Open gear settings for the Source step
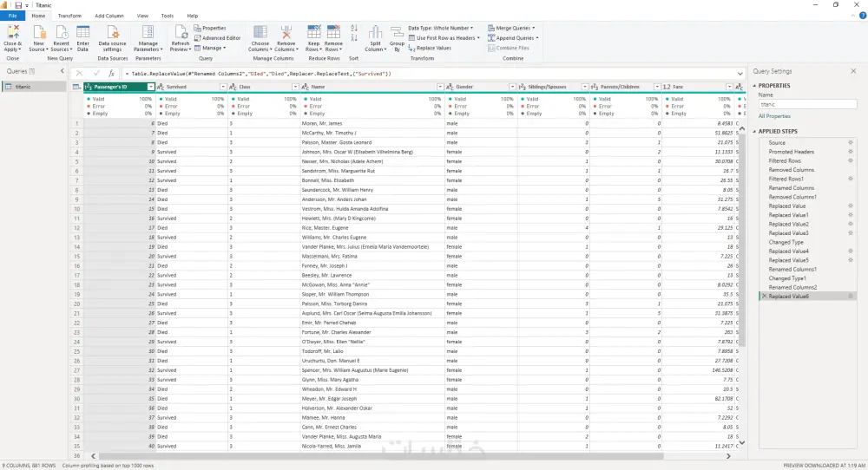 click(851, 143)
